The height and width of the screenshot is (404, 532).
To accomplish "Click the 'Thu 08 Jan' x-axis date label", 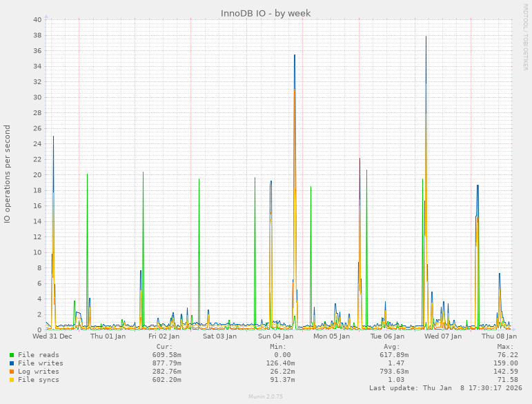I will (499, 336).
